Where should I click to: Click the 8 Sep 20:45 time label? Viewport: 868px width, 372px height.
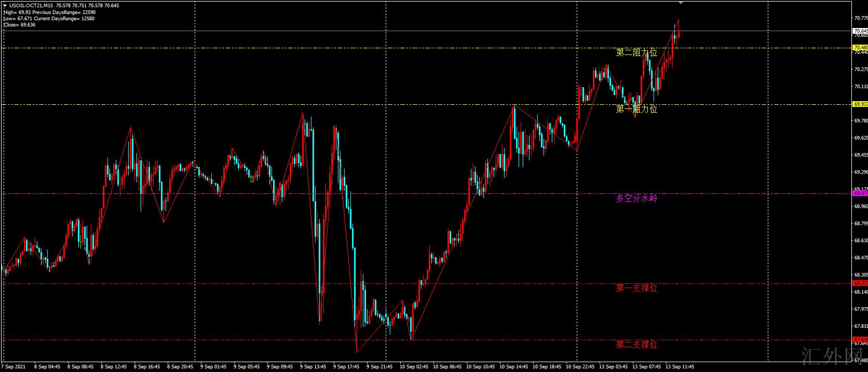pyautogui.click(x=180, y=367)
